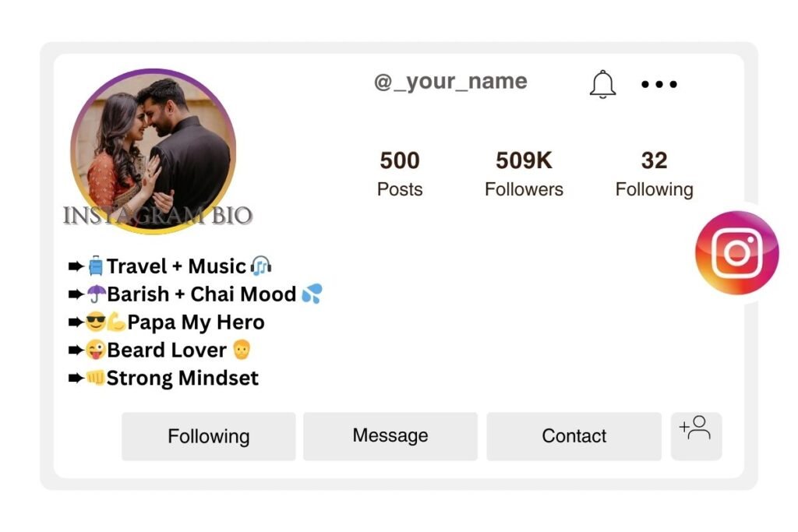View the 509K Followers list

(x=524, y=173)
